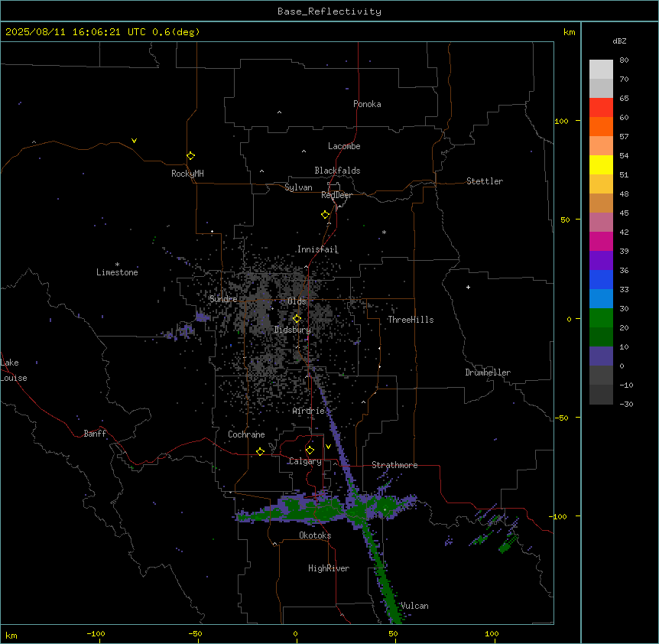Select the RedDeer city label
The image size is (659, 644).
336,195
